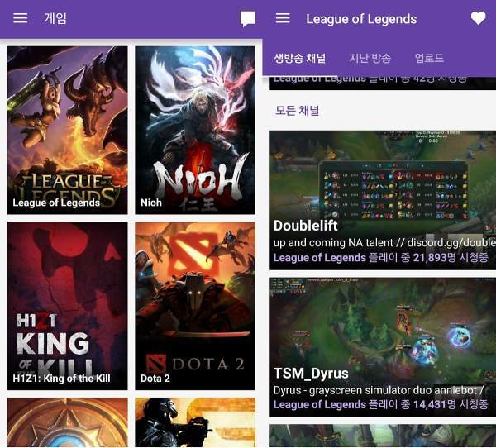
Task: Watch the TSM_Dyrus stream
Action: (383, 347)
